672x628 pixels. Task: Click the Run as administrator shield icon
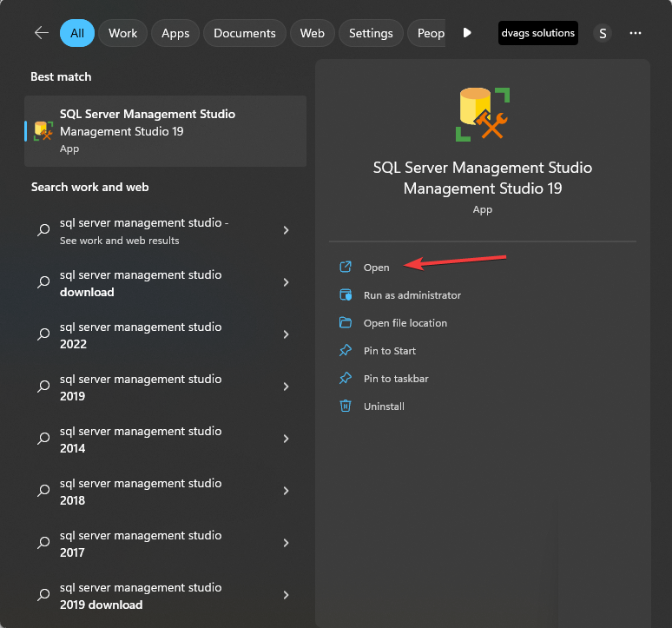pos(346,295)
